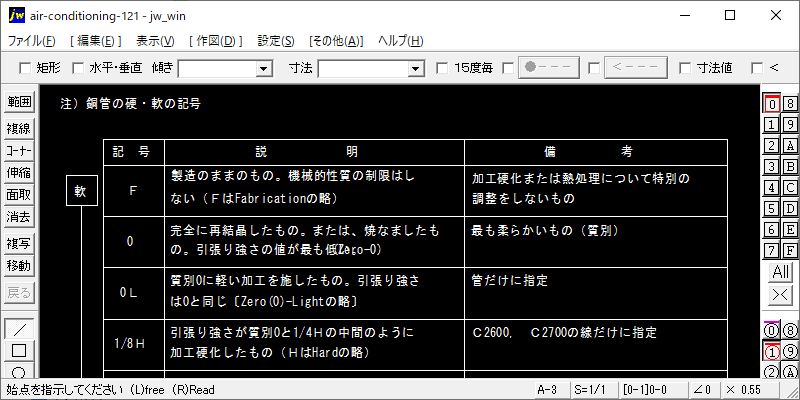800x400 pixels.
Task: Switch to layer 1
Action: click(772, 124)
